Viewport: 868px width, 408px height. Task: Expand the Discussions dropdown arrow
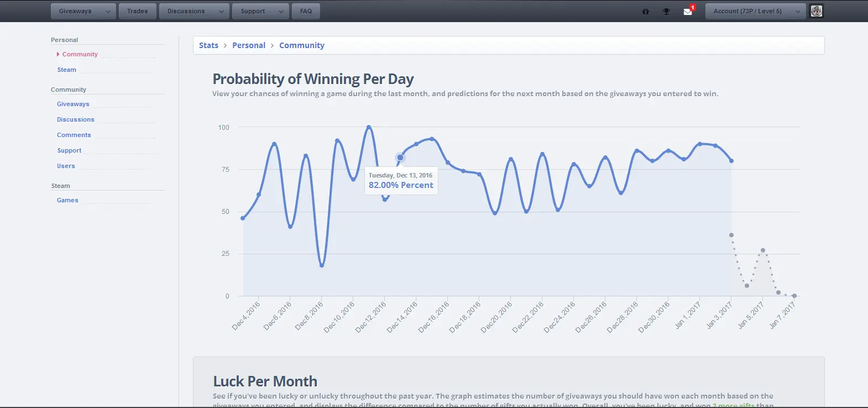tap(222, 11)
